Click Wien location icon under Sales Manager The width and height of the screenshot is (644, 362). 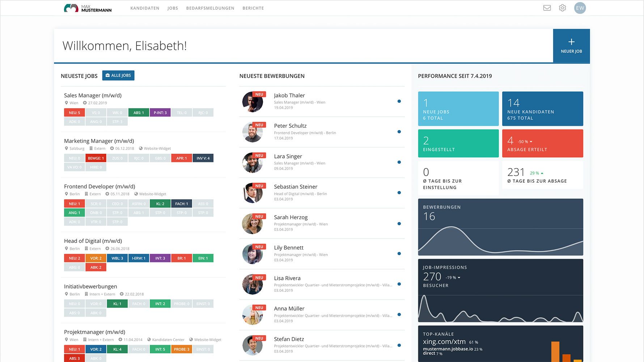pos(66,103)
